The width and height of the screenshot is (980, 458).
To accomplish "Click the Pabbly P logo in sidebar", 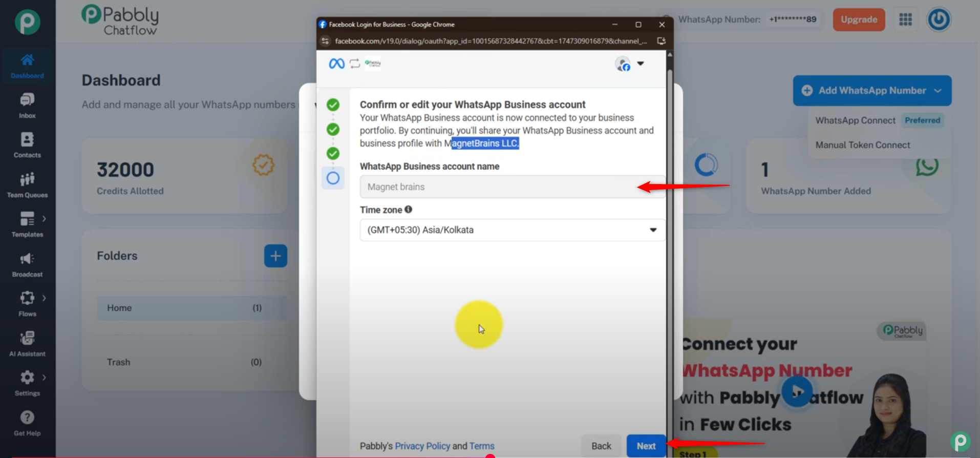I will (27, 22).
